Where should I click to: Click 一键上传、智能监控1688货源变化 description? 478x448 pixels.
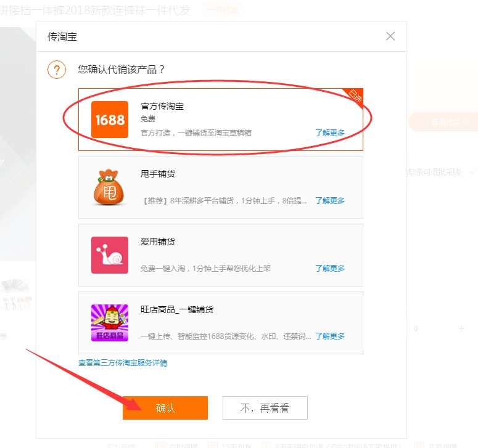coord(226,336)
